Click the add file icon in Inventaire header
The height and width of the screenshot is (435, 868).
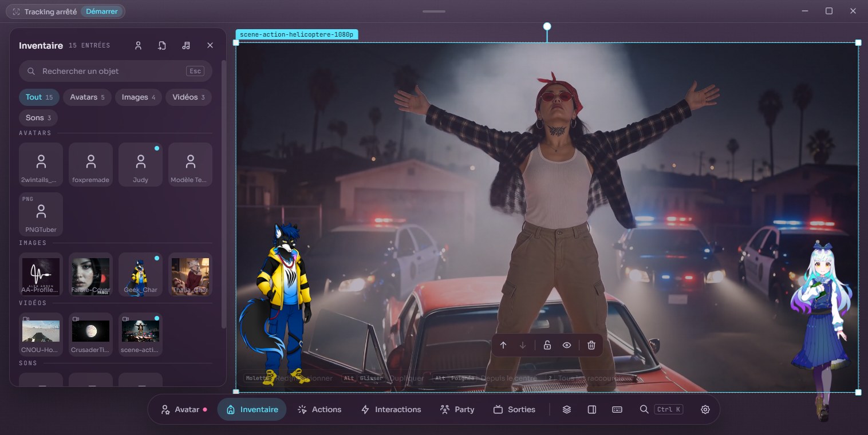(x=162, y=46)
